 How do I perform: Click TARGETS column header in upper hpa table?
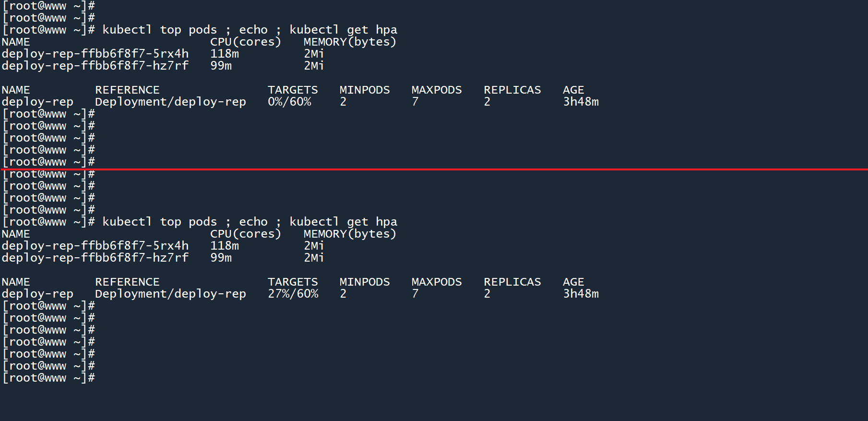click(293, 90)
